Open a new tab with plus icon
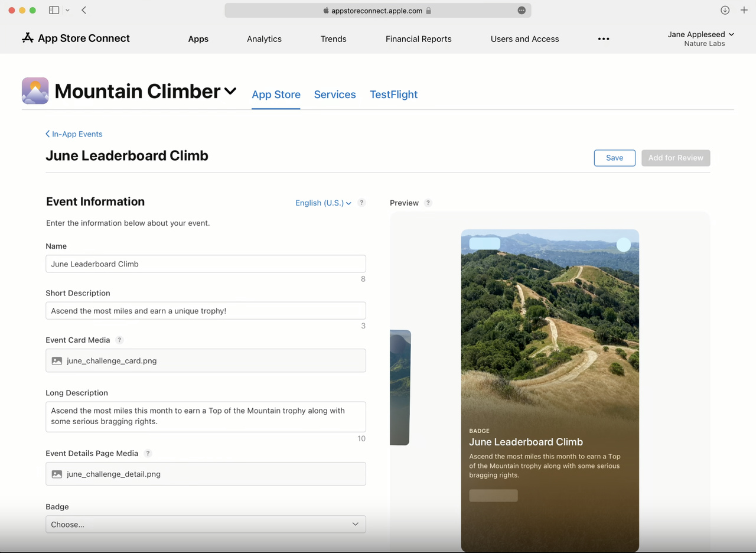 point(744,10)
